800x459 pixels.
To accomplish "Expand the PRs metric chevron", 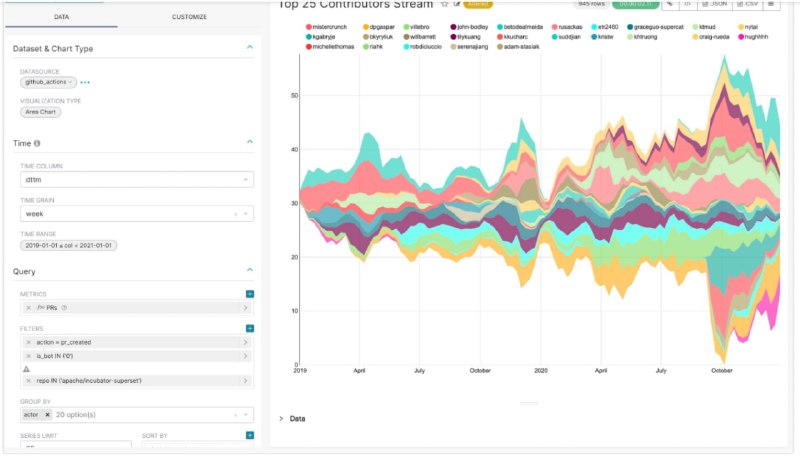I will 245,308.
